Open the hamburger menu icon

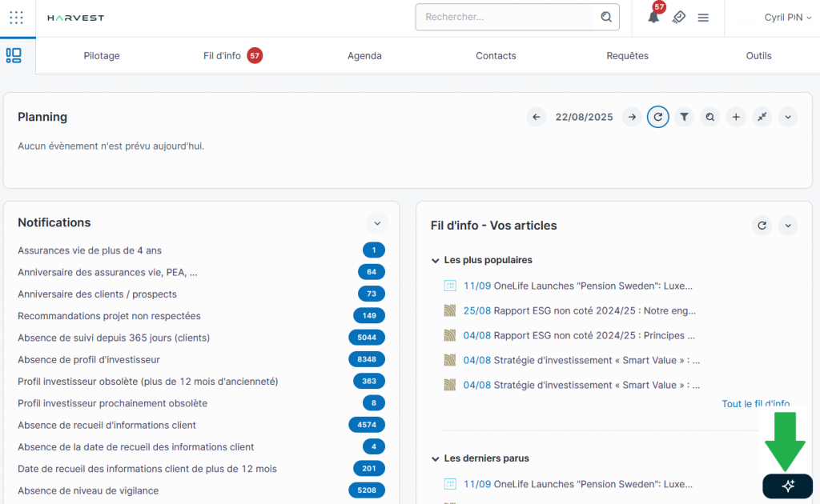point(703,18)
